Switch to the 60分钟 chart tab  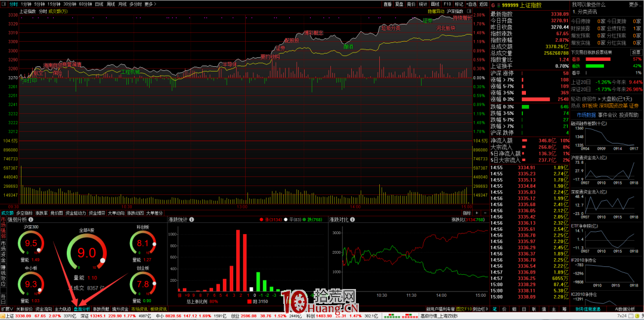tap(85, 4)
